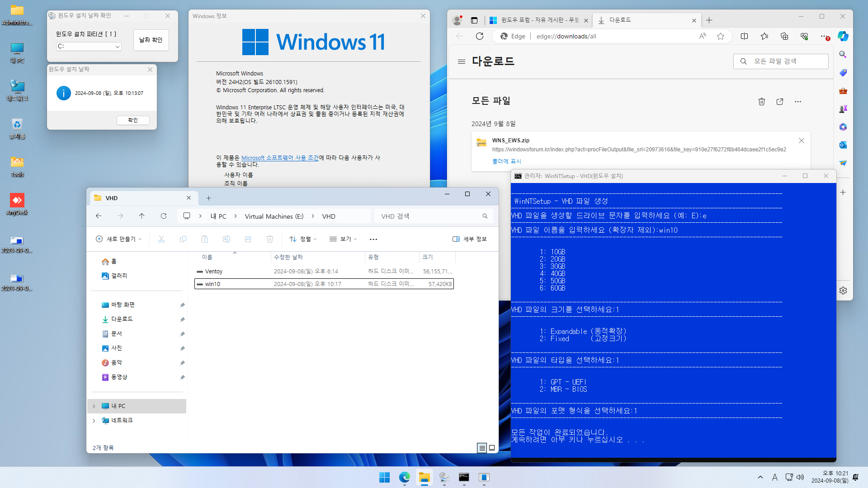The image size is (868, 488).
Task: Open AnyDesk desktop shortcut
Action: coord(17,204)
